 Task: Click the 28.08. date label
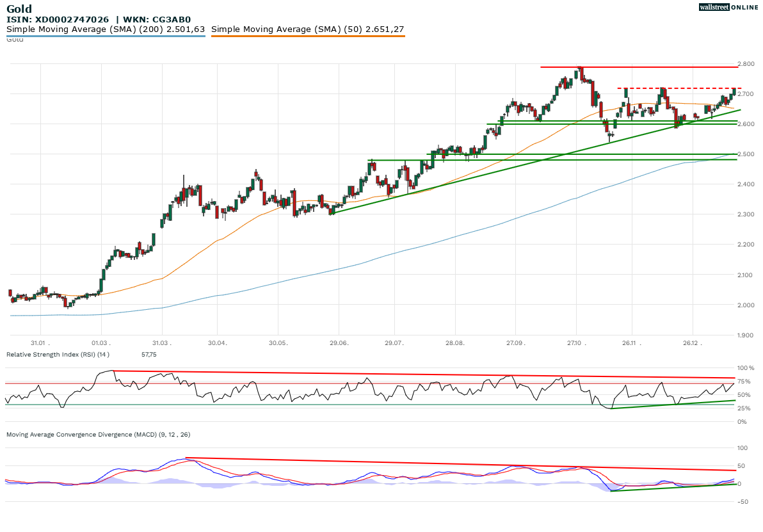coord(454,343)
